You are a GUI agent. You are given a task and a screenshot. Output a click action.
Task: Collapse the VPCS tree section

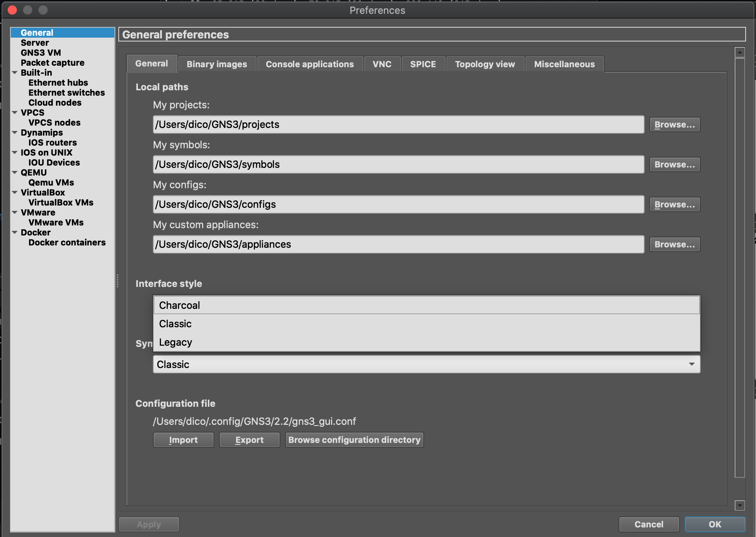[x=15, y=113]
